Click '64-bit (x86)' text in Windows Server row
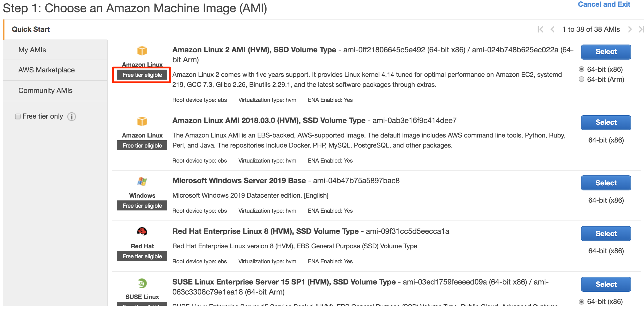 (606, 200)
